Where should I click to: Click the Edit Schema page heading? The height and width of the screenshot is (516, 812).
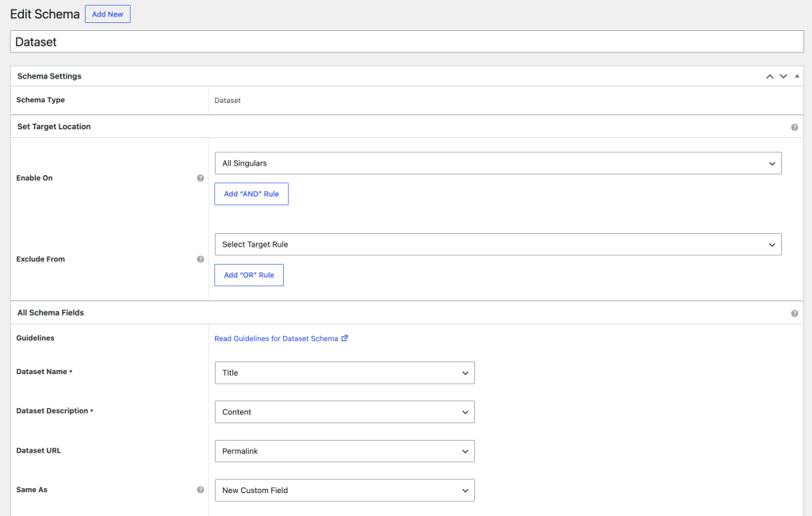click(x=45, y=14)
